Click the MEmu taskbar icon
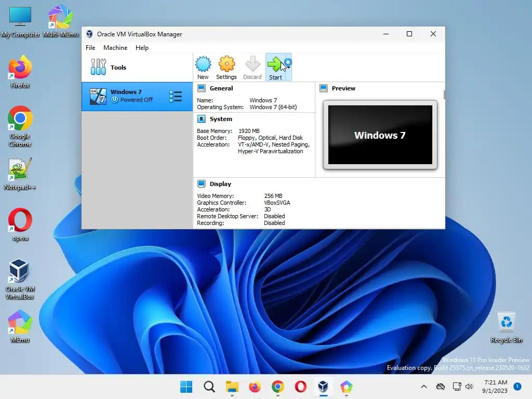The width and height of the screenshot is (532, 399). (x=347, y=387)
